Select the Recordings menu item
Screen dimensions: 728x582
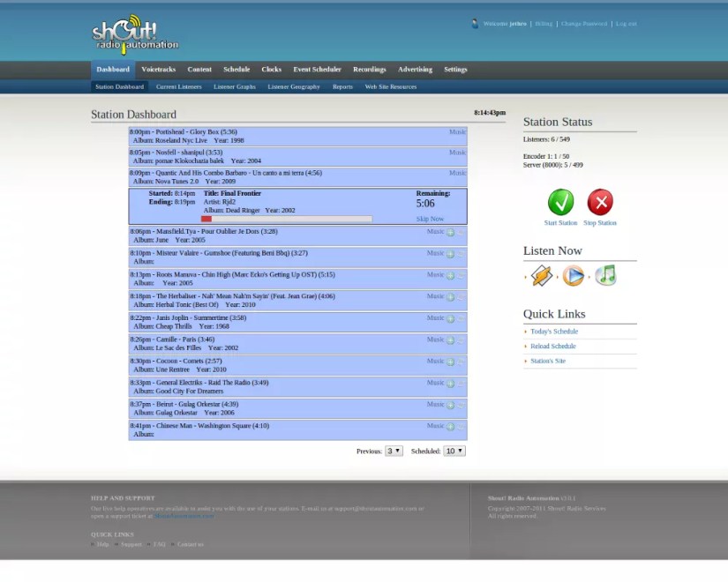[x=369, y=69]
